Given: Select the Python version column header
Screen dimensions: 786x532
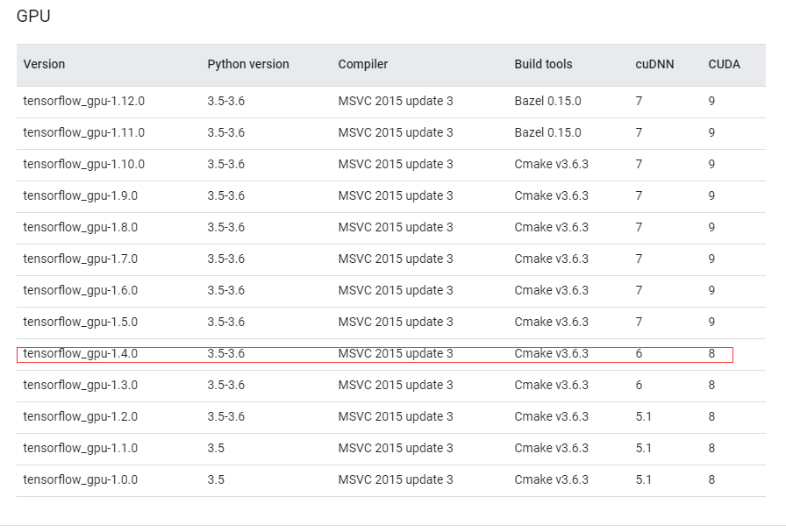Looking at the screenshot, I should pyautogui.click(x=248, y=64).
